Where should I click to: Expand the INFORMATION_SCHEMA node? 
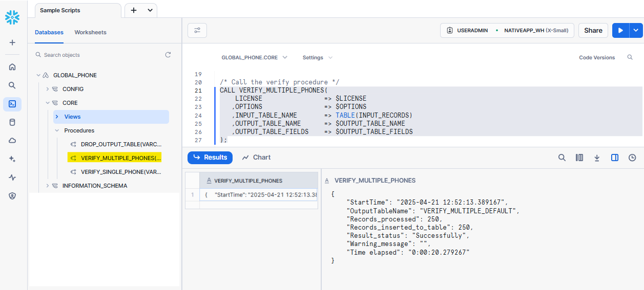click(48, 186)
